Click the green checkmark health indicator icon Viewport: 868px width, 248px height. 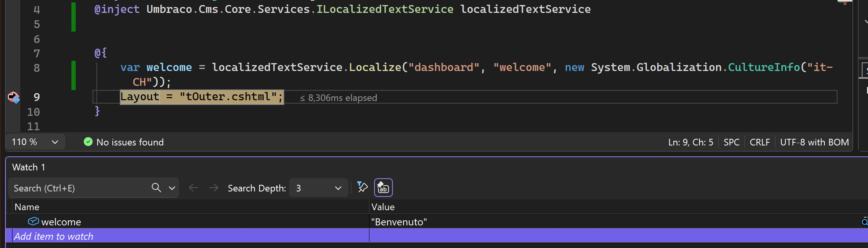click(88, 142)
